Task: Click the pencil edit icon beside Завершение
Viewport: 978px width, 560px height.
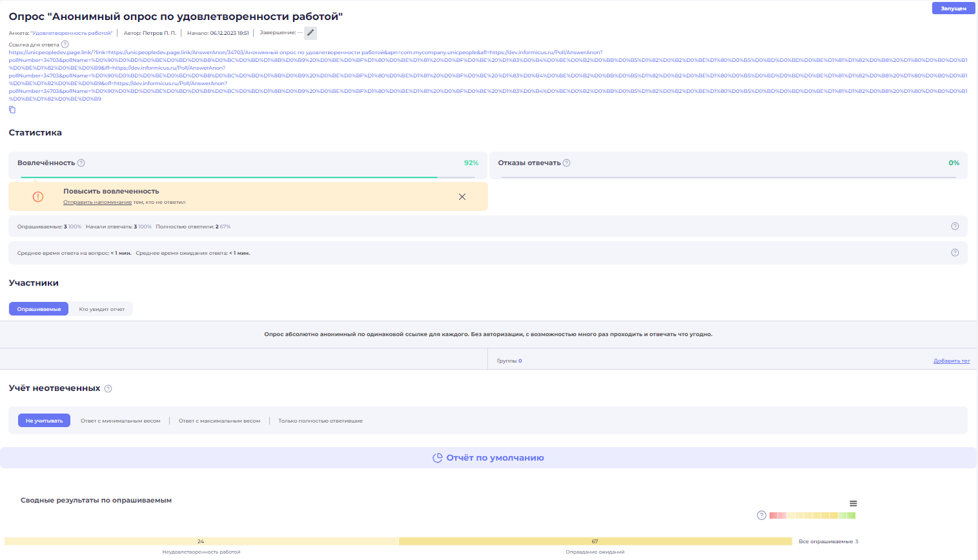Action: pyautogui.click(x=311, y=33)
